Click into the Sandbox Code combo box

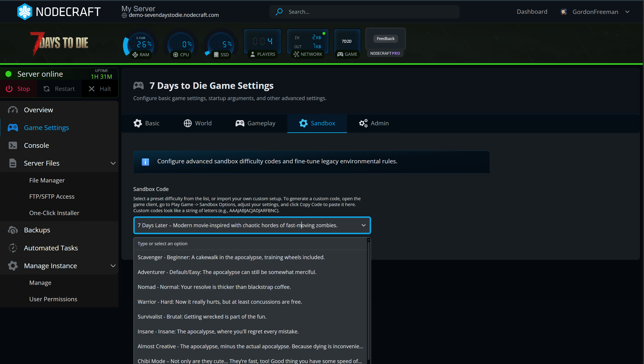252,225
